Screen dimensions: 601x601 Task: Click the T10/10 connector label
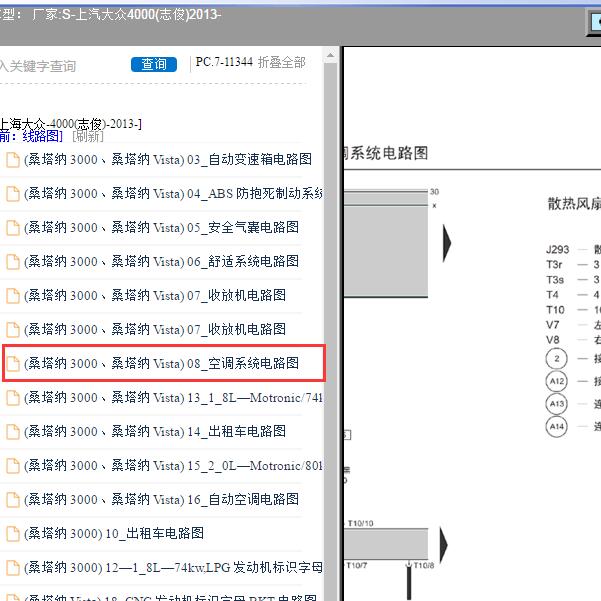360,523
